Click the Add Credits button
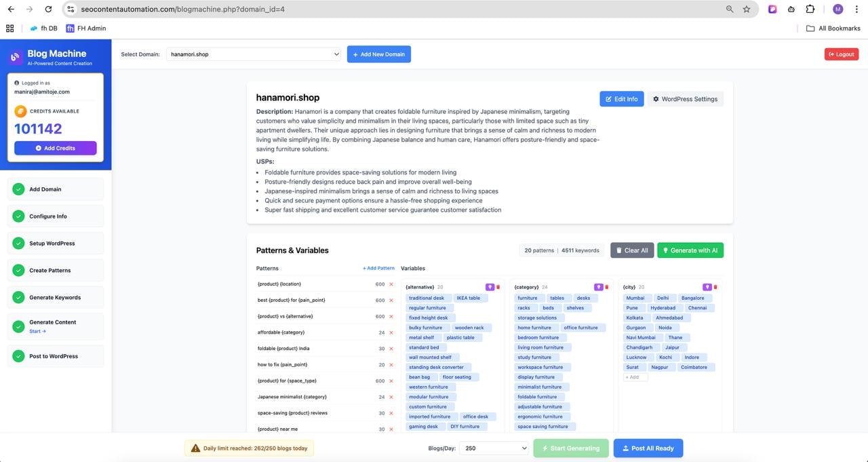The height and width of the screenshot is (462, 868). point(55,147)
